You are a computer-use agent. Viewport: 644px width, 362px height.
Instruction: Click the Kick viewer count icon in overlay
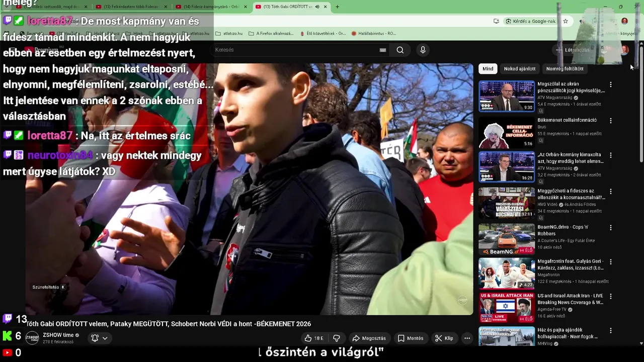click(x=7, y=336)
